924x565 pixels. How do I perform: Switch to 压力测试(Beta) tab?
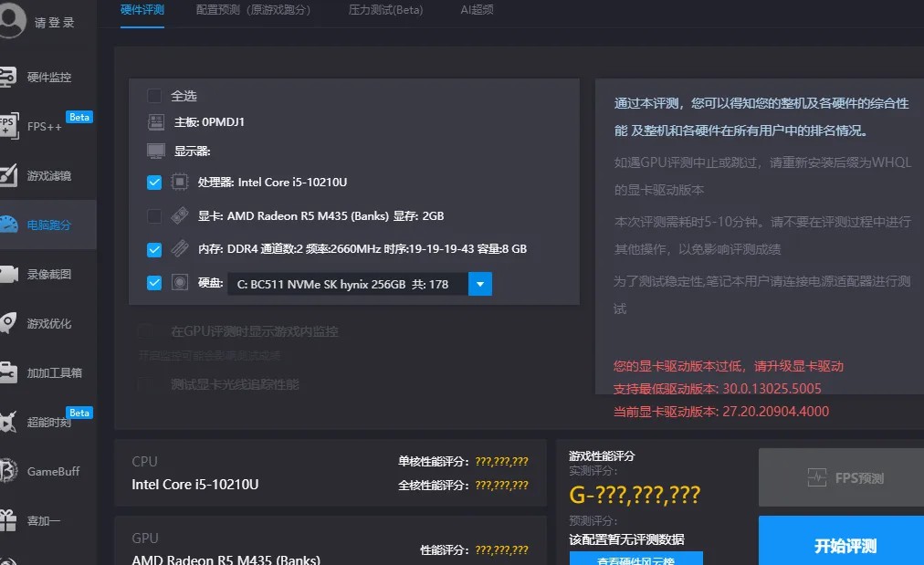point(385,10)
